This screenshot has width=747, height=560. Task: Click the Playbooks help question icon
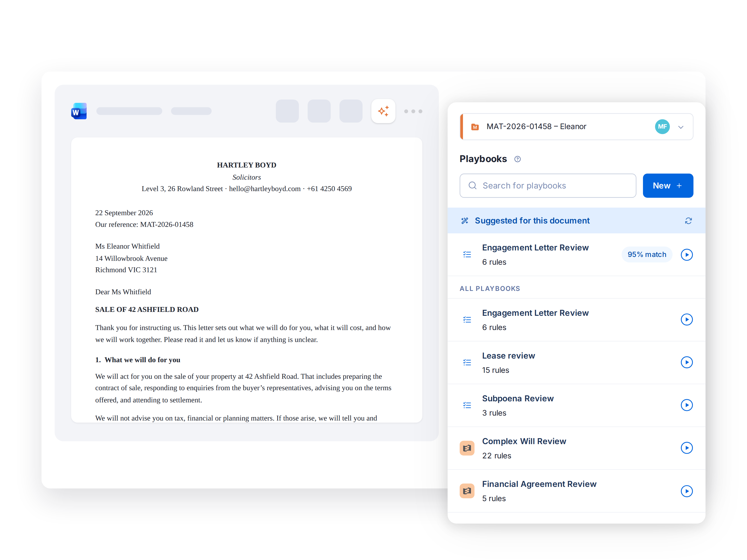(x=517, y=159)
